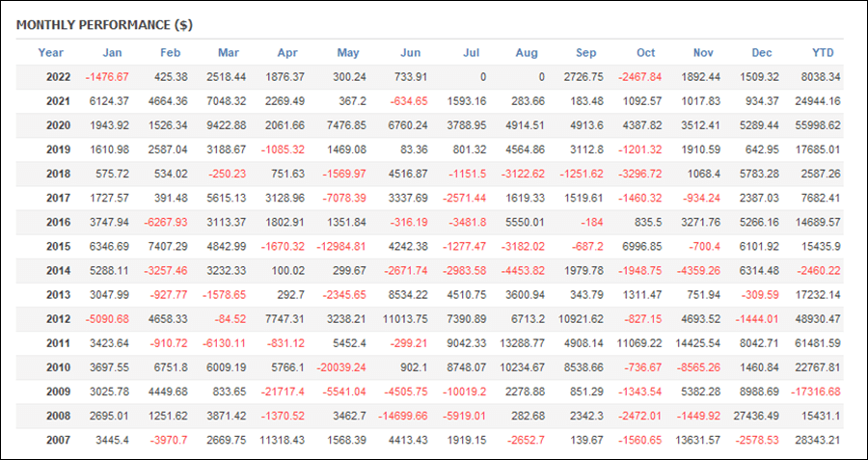Screen dimensions: 868x460
Task: Click the Year column header
Action: [51, 53]
